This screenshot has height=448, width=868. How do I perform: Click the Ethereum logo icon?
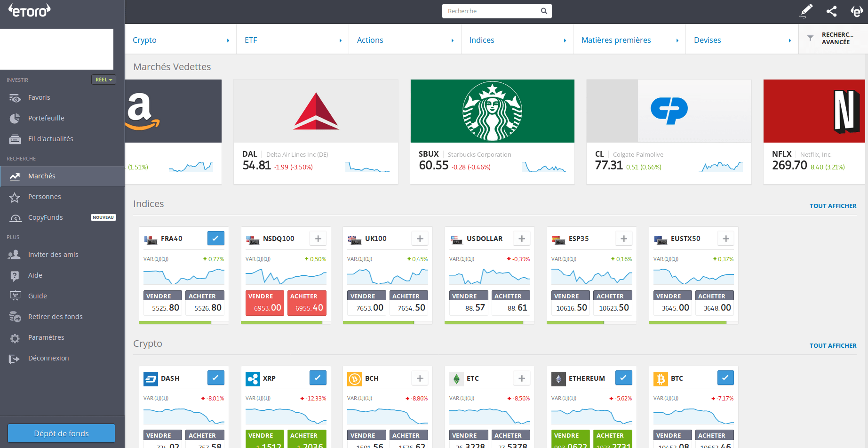[x=558, y=378]
